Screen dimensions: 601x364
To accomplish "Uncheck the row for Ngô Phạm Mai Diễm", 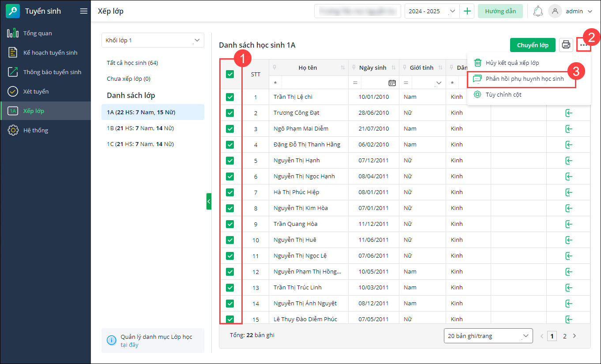I will pyautogui.click(x=230, y=129).
